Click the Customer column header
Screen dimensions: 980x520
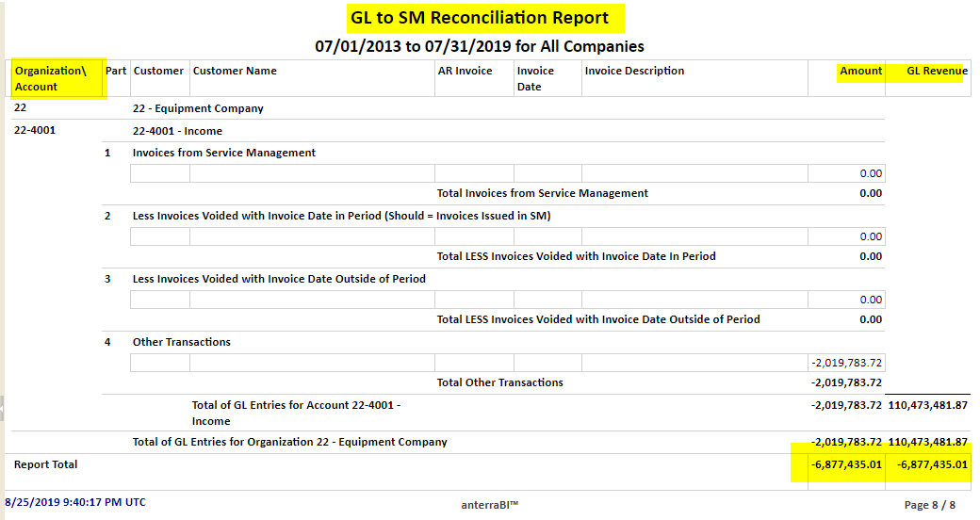158,71
